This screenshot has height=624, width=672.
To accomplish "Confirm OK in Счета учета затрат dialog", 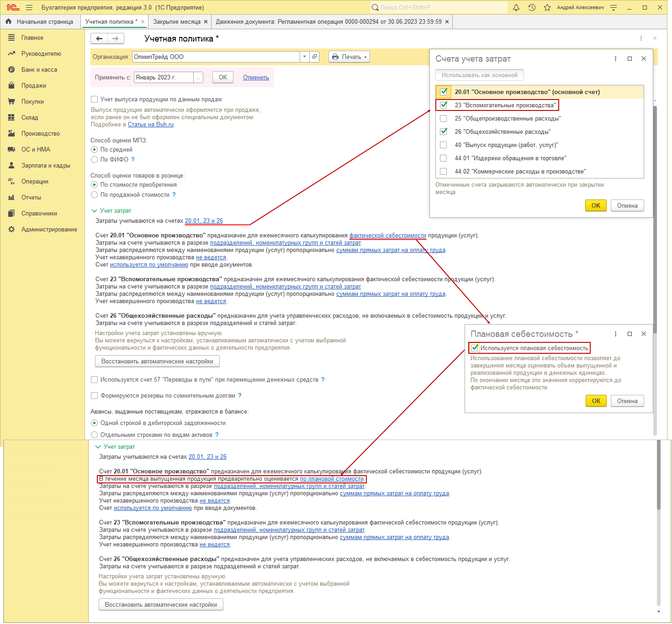I will coord(596,206).
